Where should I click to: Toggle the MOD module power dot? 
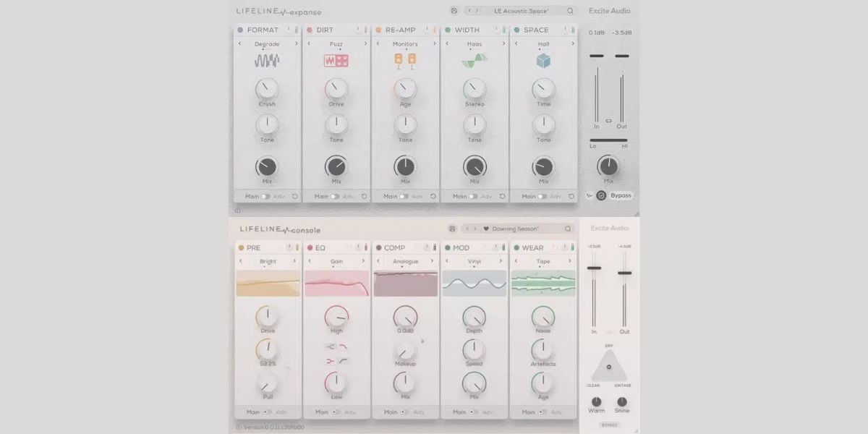[448, 247]
